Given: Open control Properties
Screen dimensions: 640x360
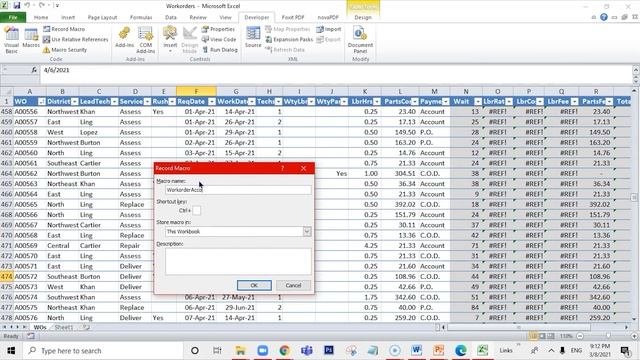Looking at the screenshot, I should pos(218,29).
